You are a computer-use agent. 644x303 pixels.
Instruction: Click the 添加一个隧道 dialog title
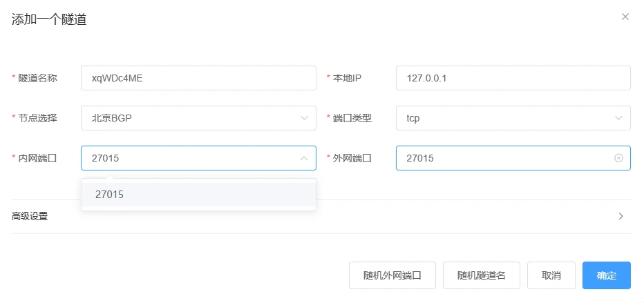(x=49, y=19)
